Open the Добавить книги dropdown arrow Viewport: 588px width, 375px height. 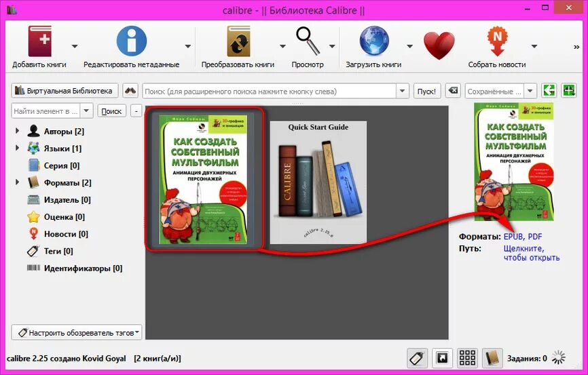pos(75,47)
